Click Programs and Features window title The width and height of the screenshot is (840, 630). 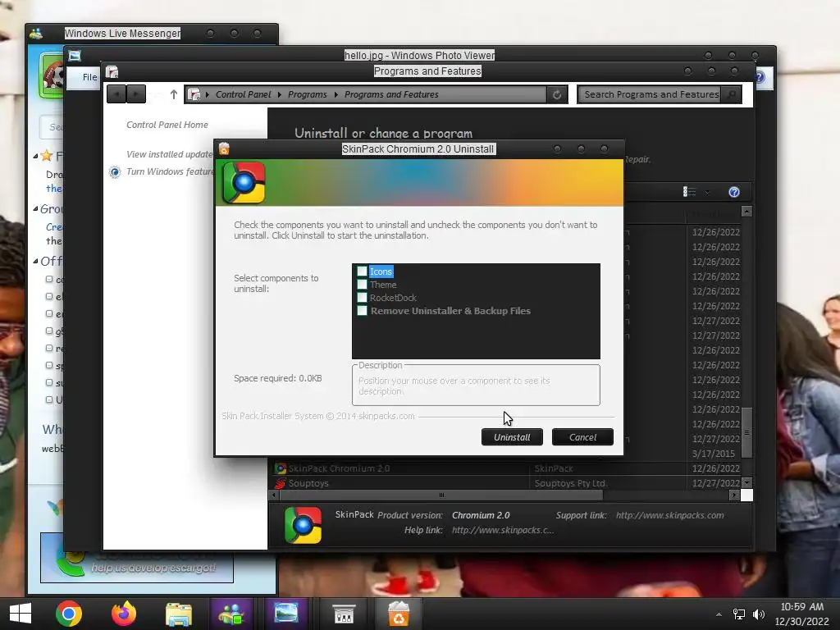click(427, 71)
